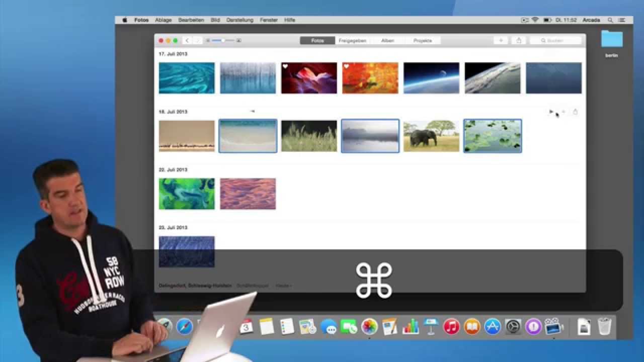The height and width of the screenshot is (362, 644).
Task: Click the 23. Juli 2013 date heading
Action: 173,228
